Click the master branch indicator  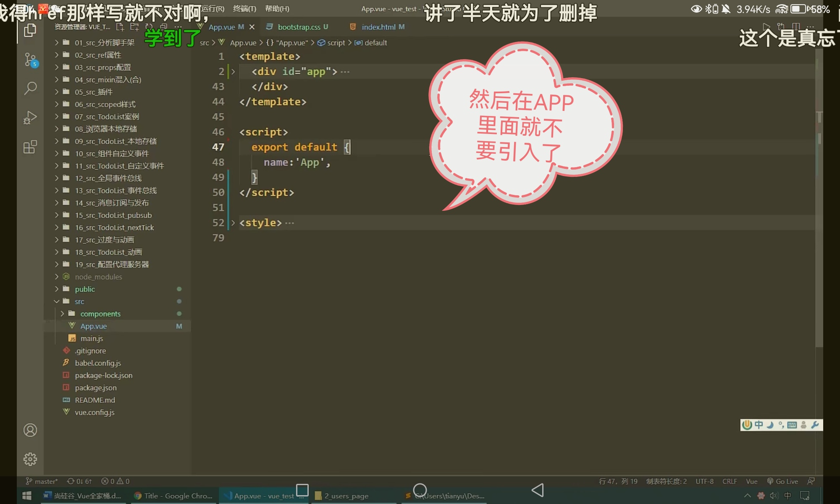pyautogui.click(x=42, y=481)
